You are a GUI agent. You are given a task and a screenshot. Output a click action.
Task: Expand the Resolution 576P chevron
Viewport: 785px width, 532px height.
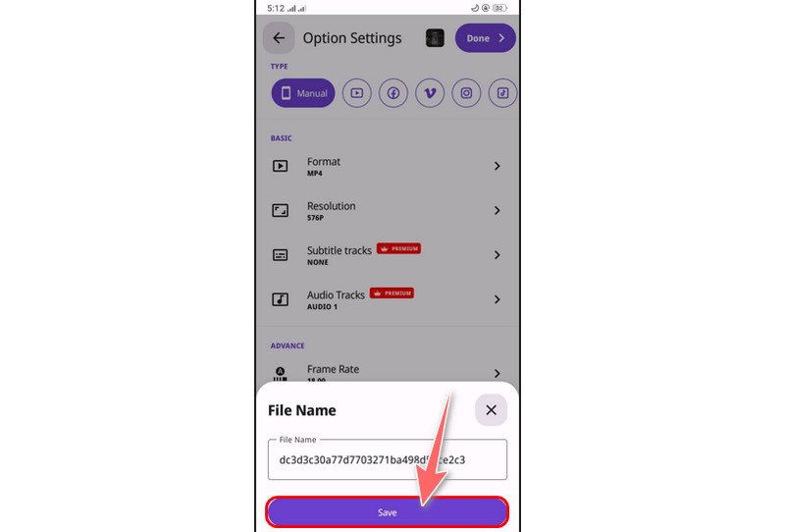tap(497, 210)
